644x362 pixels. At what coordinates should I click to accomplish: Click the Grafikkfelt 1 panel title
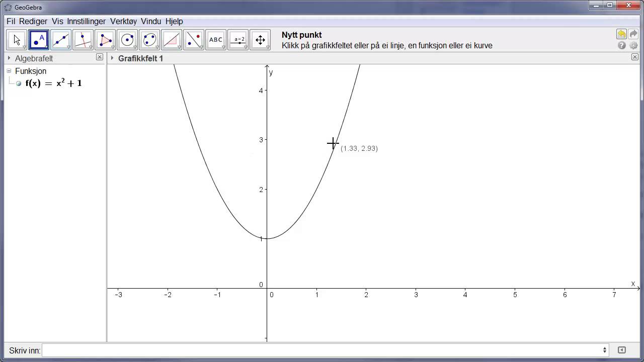(140, 58)
